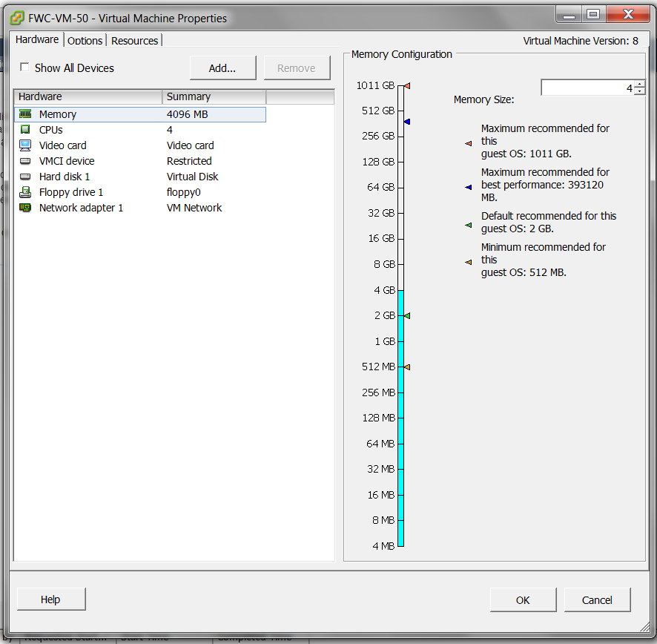Confirm with the OK button
The width and height of the screenshot is (657, 644).
(x=523, y=600)
